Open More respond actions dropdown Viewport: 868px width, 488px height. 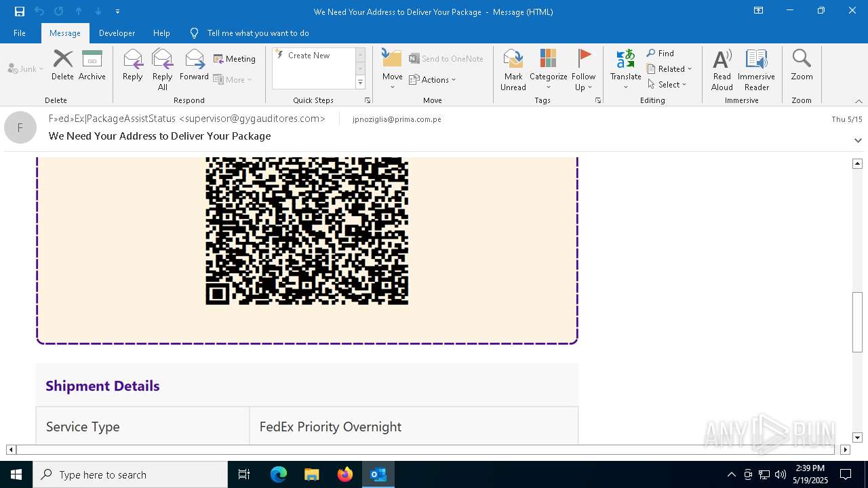(x=233, y=79)
